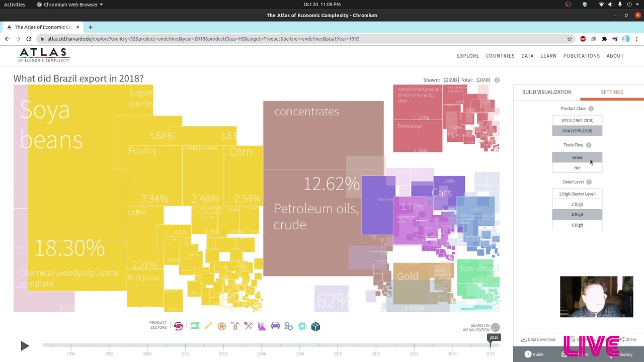Select Net trade flow
The height and width of the screenshot is (362, 644).
[x=577, y=168]
